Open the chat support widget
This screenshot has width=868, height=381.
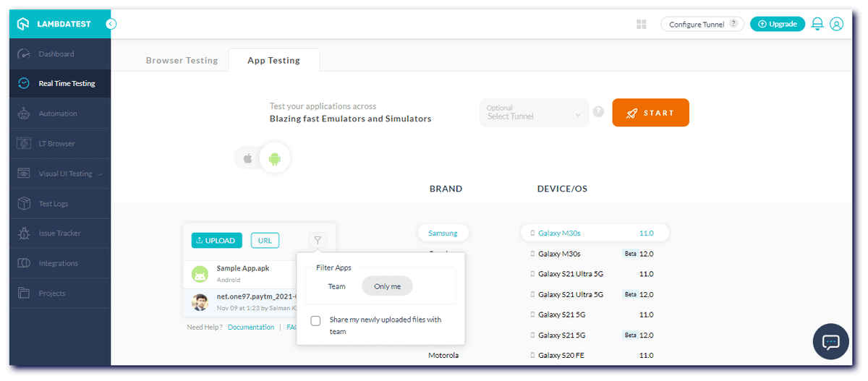pos(830,342)
